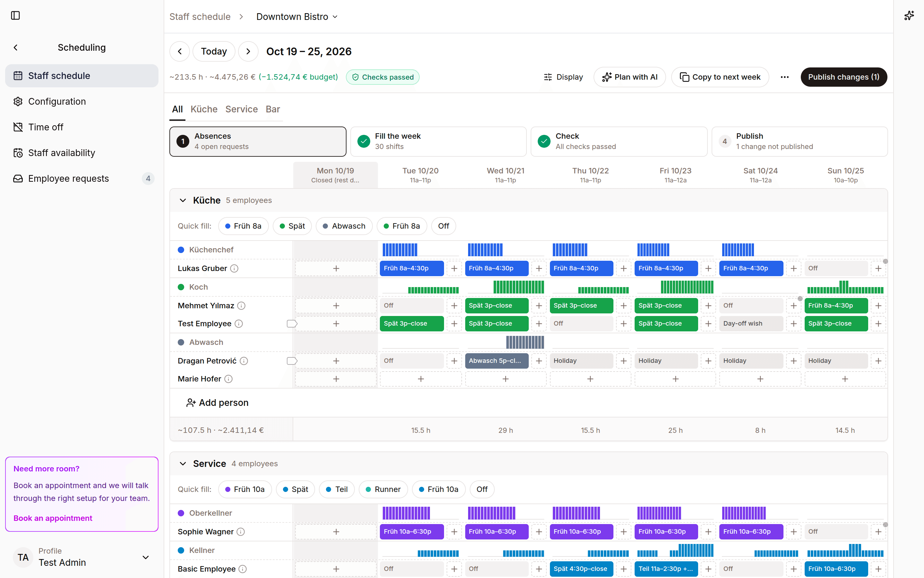Click Plan with AI
The width and height of the screenshot is (924, 578).
[629, 77]
